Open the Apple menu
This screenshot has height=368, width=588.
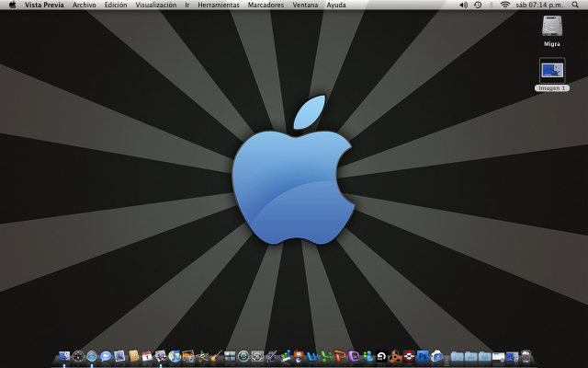tap(12, 5)
